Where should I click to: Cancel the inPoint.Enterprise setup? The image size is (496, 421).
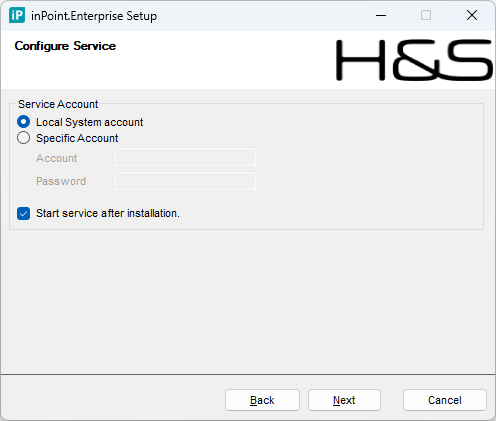click(x=445, y=400)
